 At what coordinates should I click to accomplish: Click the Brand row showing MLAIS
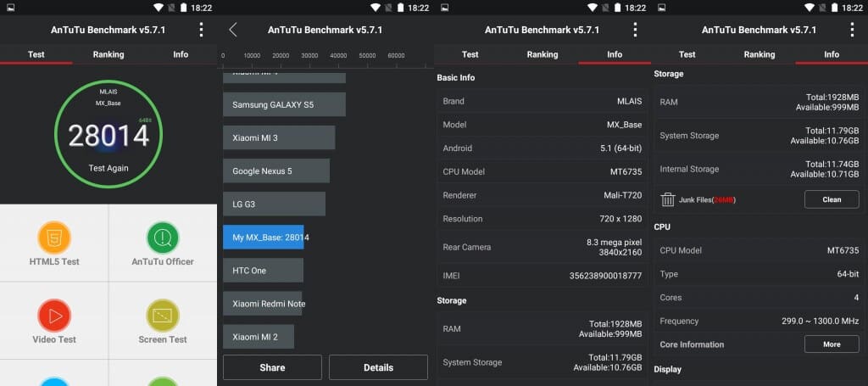[542, 101]
